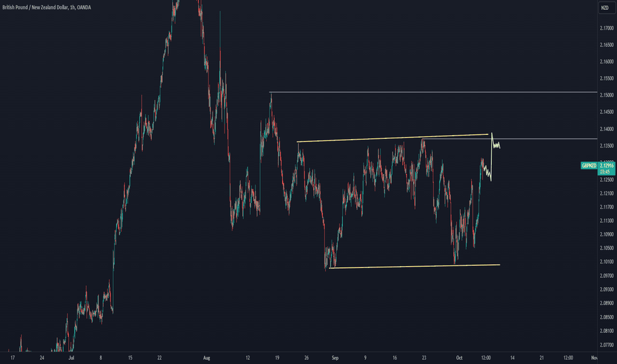The width and height of the screenshot is (617, 364).
Task: Click the 2.09300 price axis label
Action: pyautogui.click(x=606, y=290)
